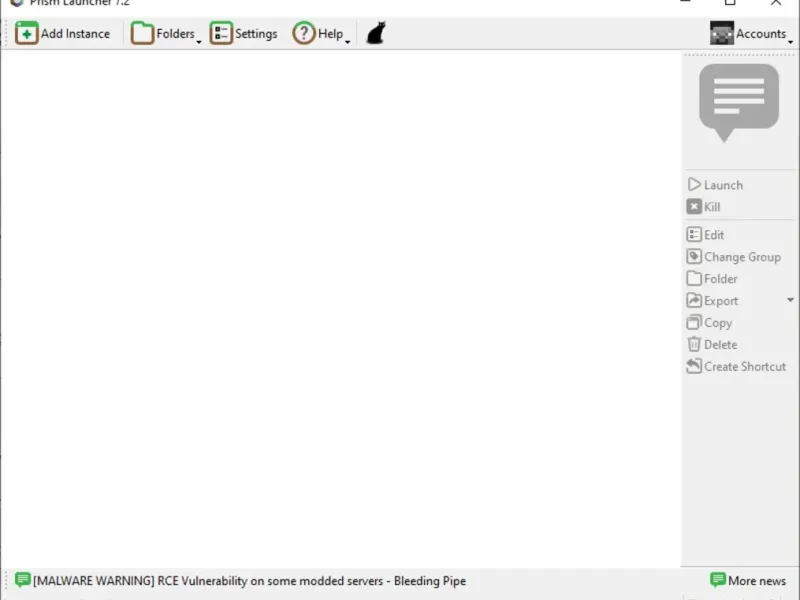Viewport: 800px width, 600px height.
Task: Open the Accounts dropdown
Action: pos(752,34)
